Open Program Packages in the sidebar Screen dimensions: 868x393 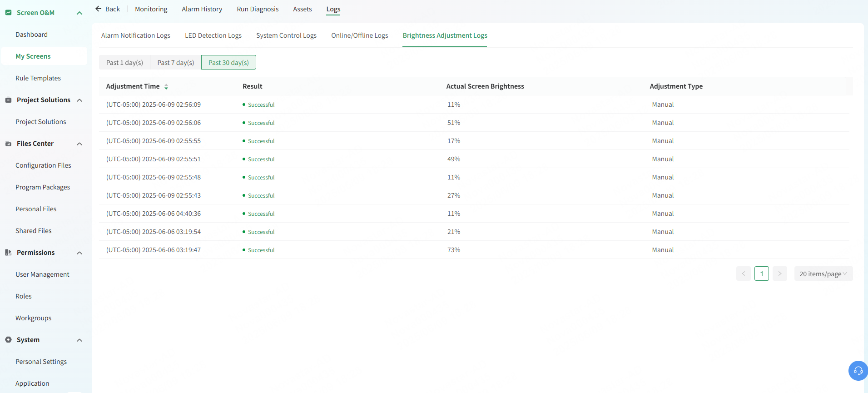tap(43, 187)
